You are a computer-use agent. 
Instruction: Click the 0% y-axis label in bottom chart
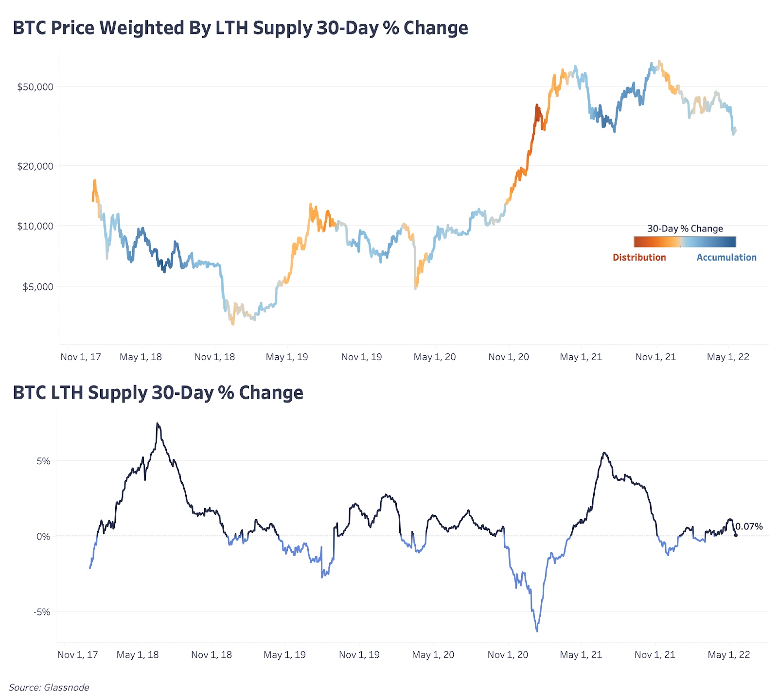(x=43, y=537)
